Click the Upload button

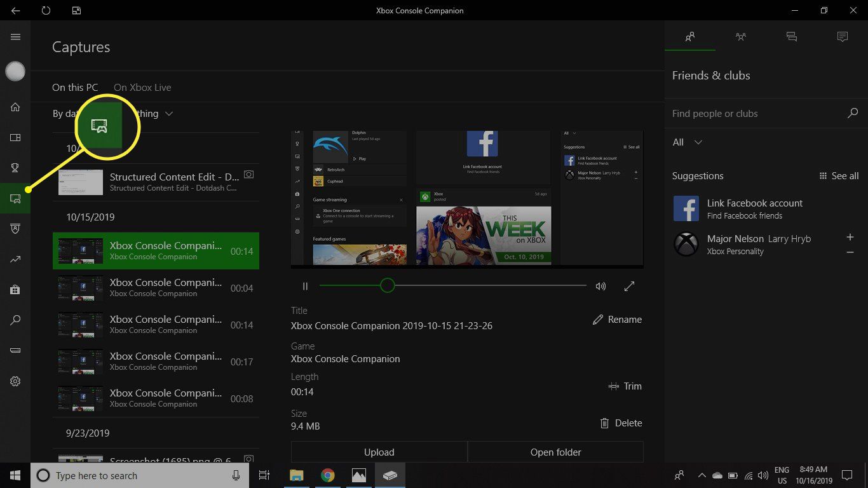[x=379, y=452]
